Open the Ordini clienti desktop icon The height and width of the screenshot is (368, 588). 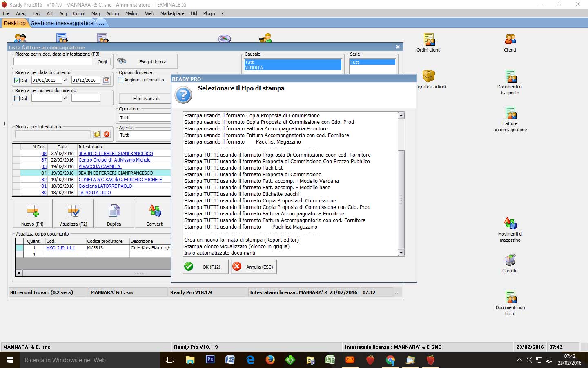point(429,43)
